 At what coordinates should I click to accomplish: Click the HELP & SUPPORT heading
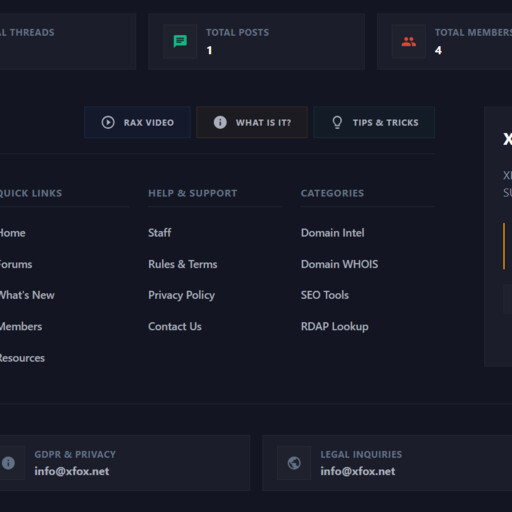pyautogui.click(x=193, y=193)
